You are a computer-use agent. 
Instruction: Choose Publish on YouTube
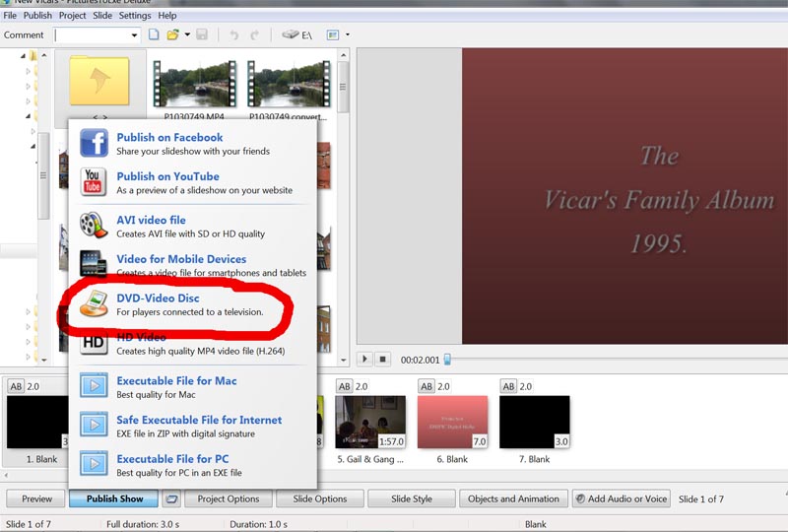coord(167,176)
